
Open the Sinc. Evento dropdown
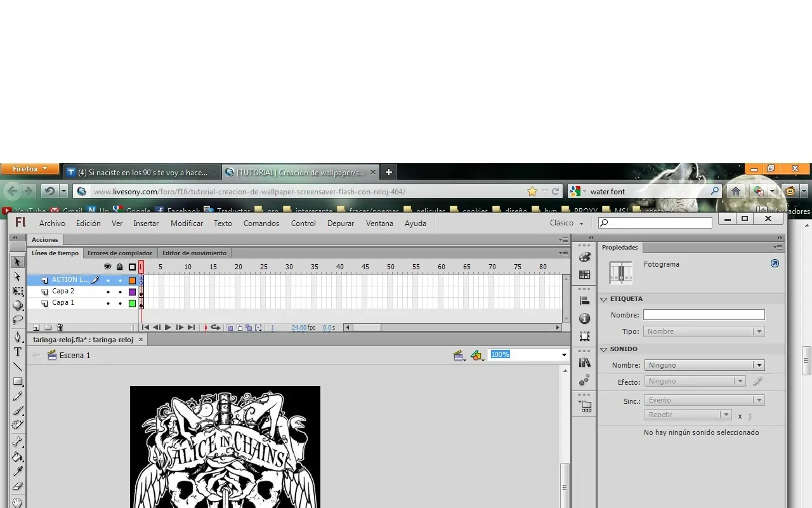coord(704,401)
